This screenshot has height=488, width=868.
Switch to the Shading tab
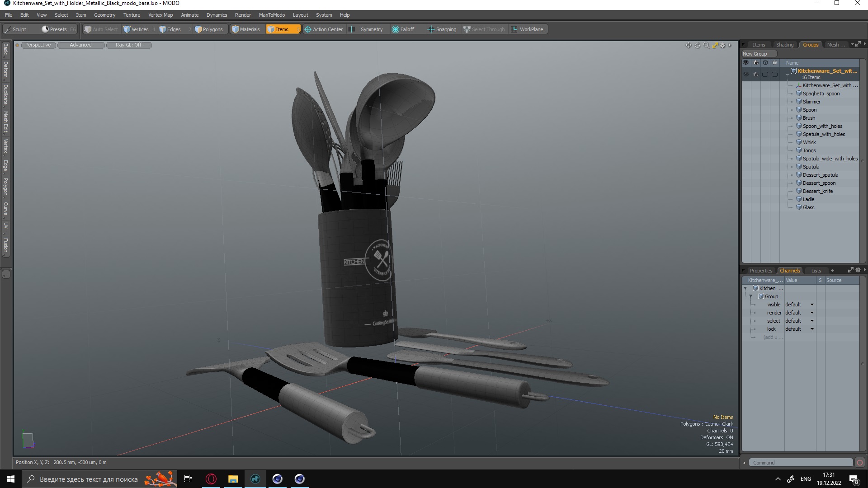click(784, 45)
